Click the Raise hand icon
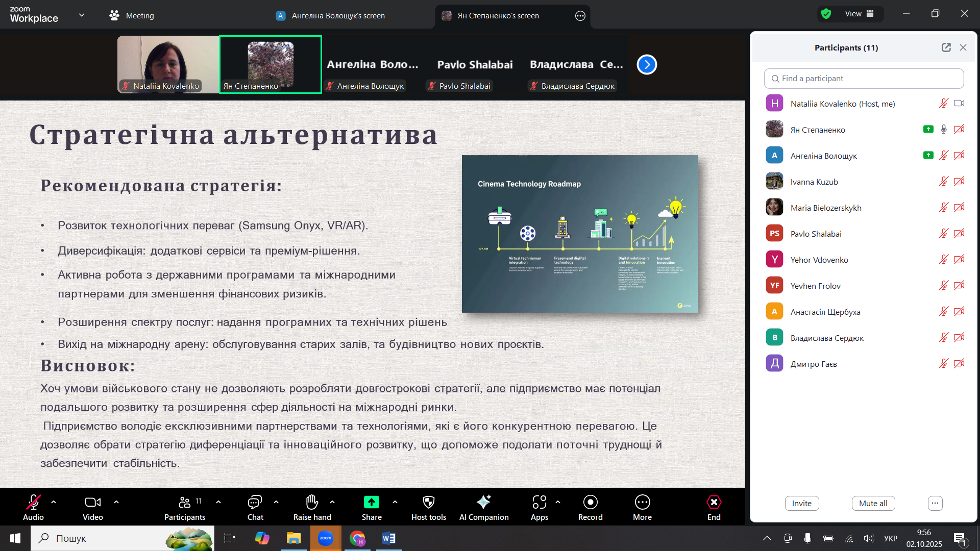The image size is (980, 551). pos(312,503)
